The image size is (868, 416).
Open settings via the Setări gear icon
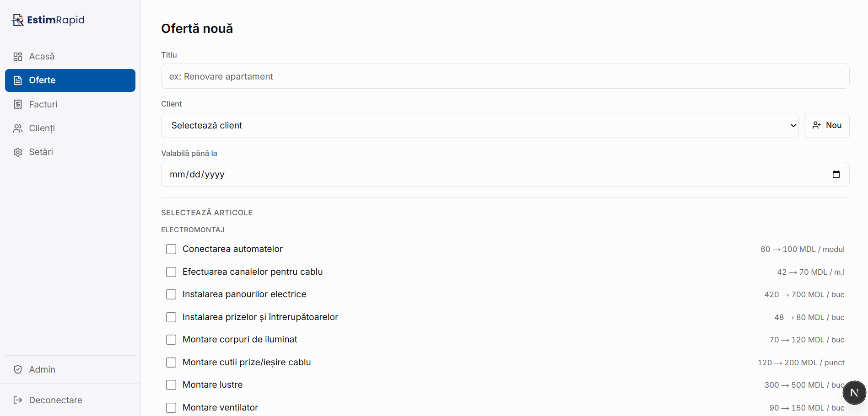18,152
